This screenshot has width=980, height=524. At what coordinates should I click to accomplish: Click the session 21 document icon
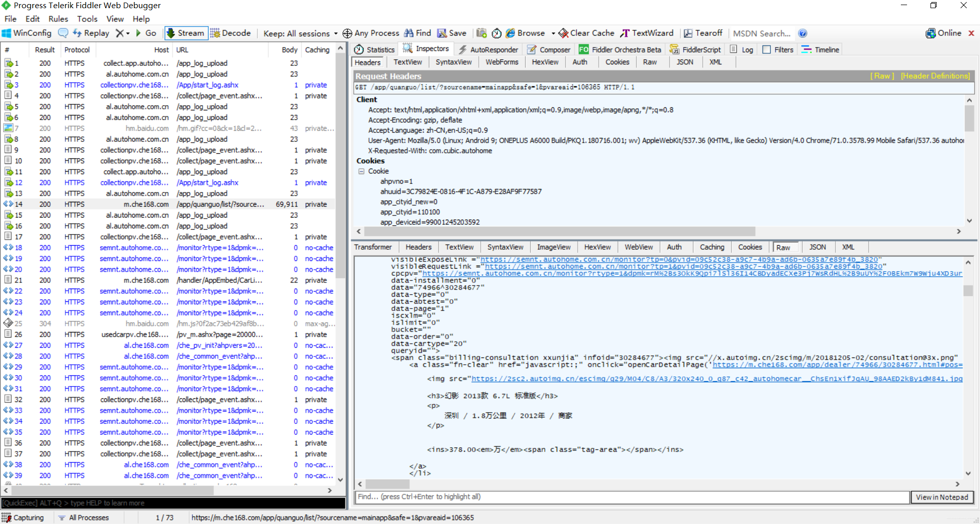coord(8,280)
